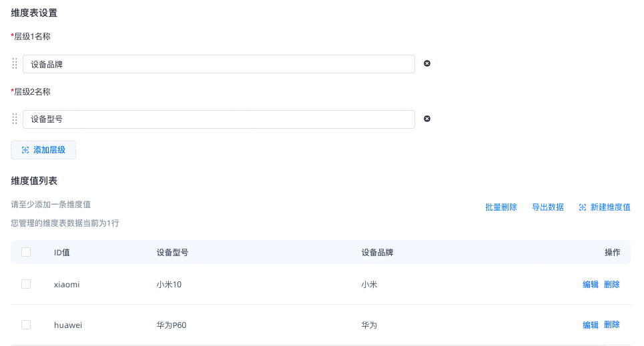Delete the xiaomi row

click(x=612, y=285)
